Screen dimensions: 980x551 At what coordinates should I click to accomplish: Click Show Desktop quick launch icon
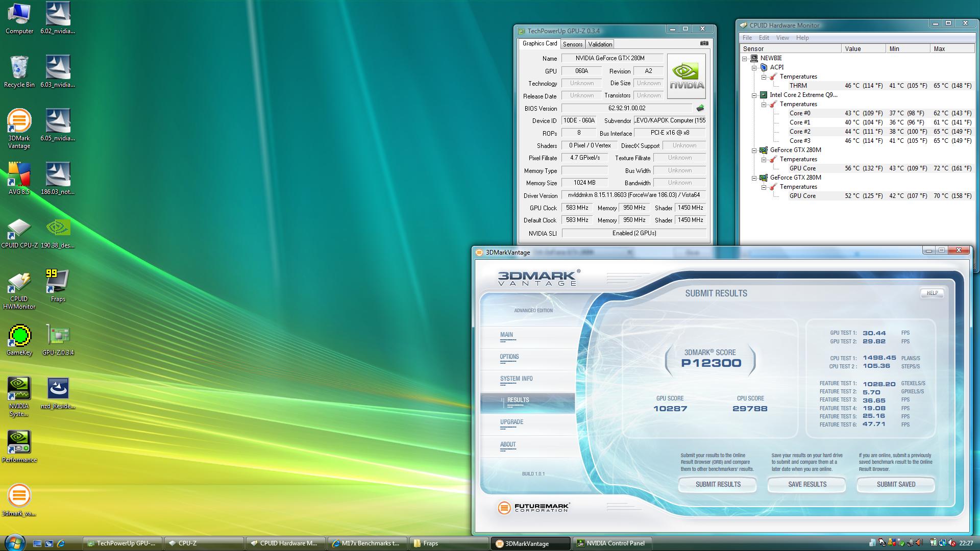37,543
